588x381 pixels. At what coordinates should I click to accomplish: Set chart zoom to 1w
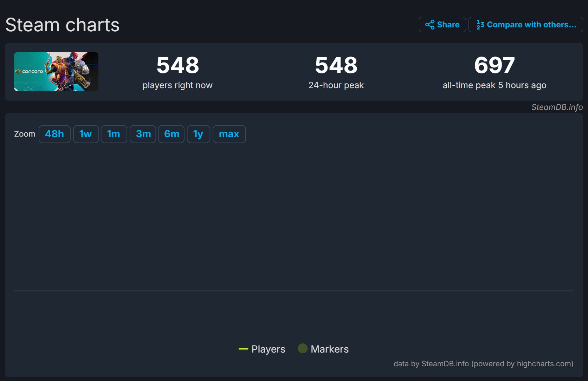click(x=86, y=134)
